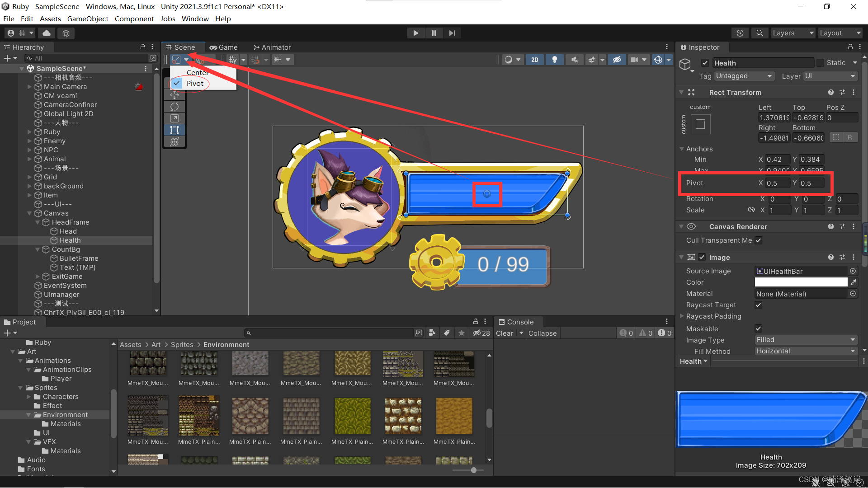868x488 pixels.
Task: Uncheck the Maskable checkbox
Action: point(759,328)
